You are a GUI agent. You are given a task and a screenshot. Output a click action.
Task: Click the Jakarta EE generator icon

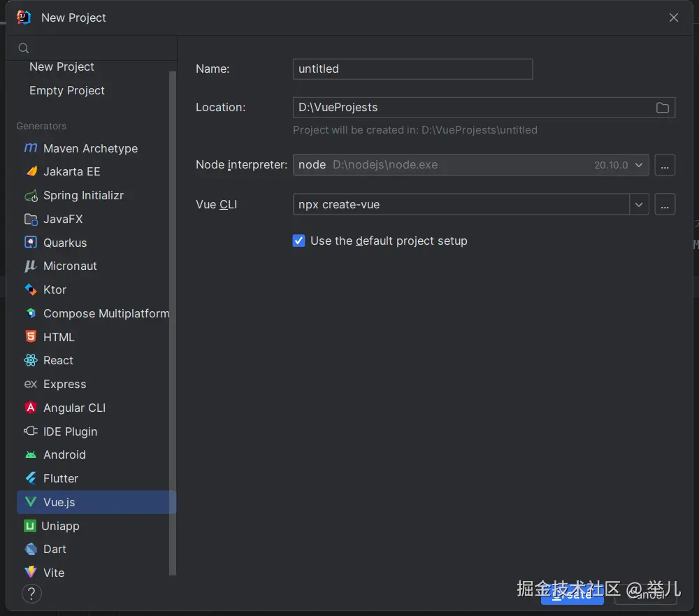(x=31, y=171)
